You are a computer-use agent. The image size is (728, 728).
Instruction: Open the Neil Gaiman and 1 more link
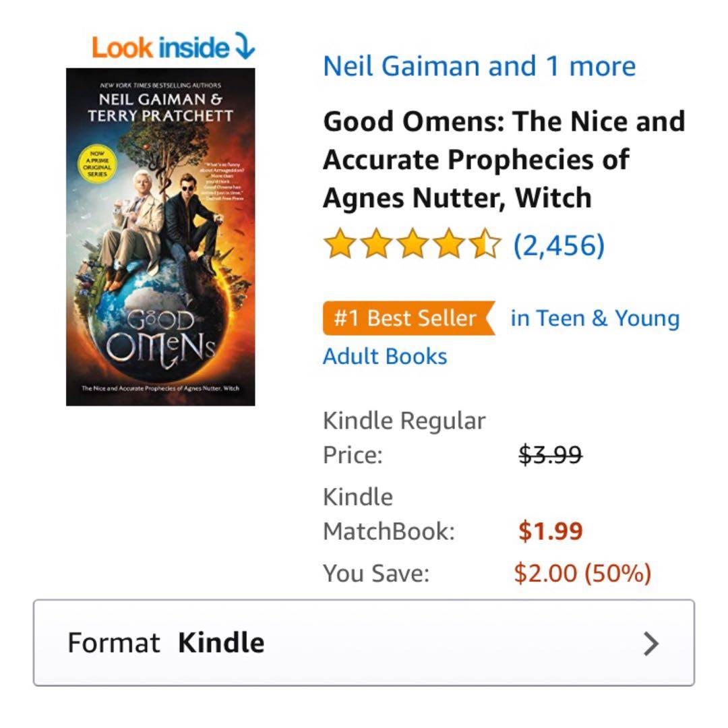click(x=479, y=66)
